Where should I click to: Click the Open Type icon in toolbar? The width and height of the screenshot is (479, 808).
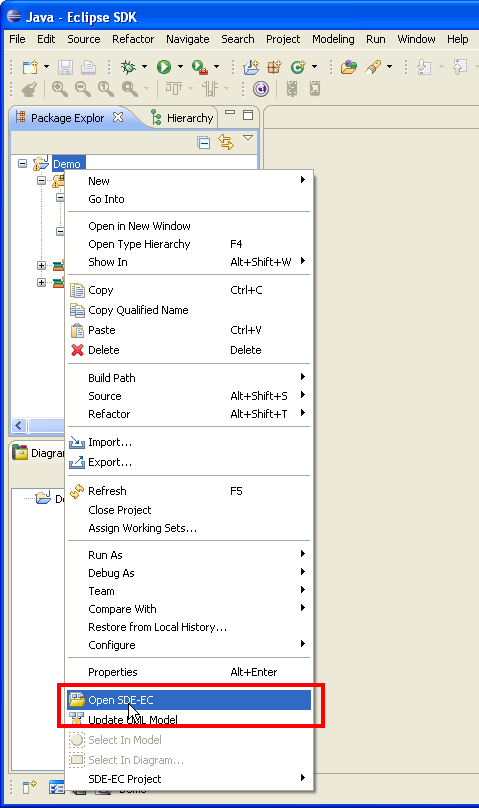pyautogui.click(x=349, y=67)
